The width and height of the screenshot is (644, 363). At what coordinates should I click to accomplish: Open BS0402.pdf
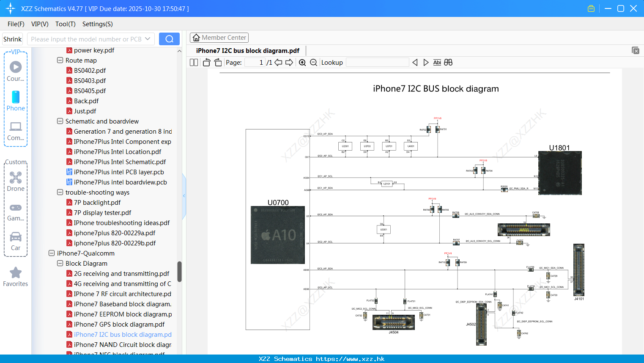pos(90,71)
